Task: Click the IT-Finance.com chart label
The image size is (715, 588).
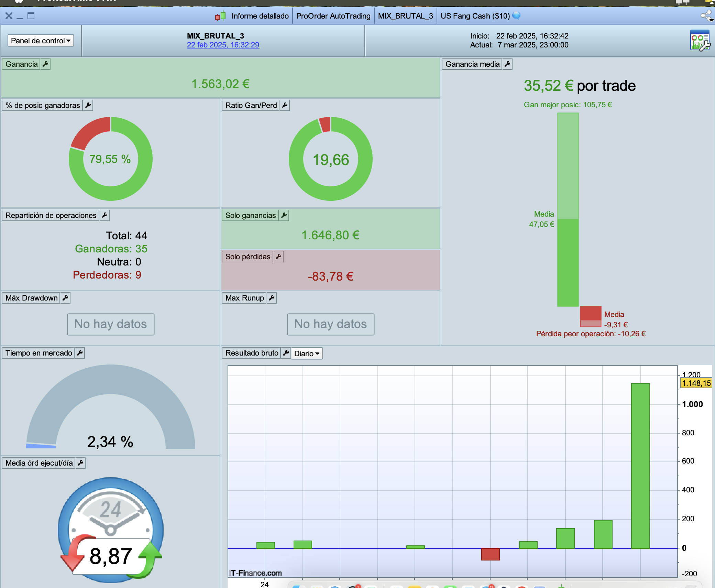Action: pos(255,573)
